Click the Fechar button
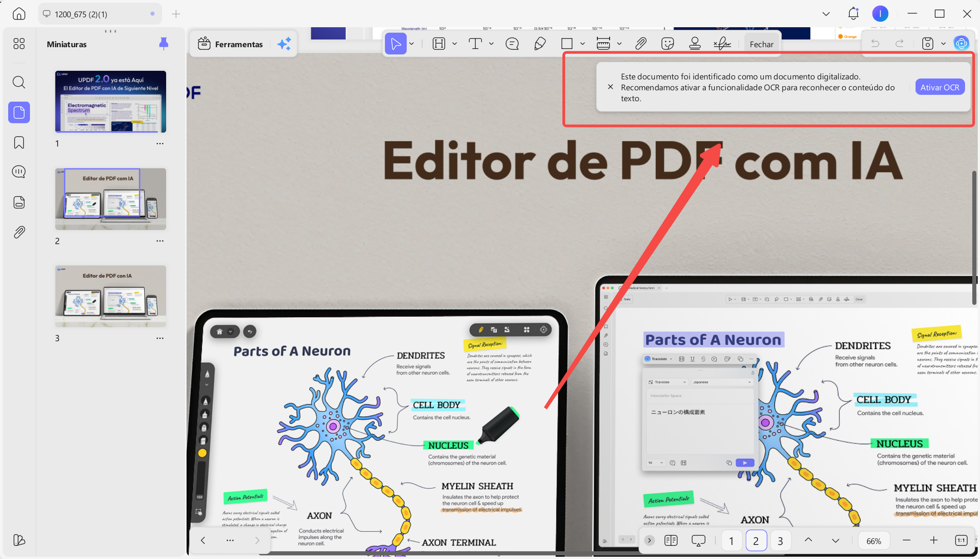The image size is (980, 559). click(x=761, y=44)
